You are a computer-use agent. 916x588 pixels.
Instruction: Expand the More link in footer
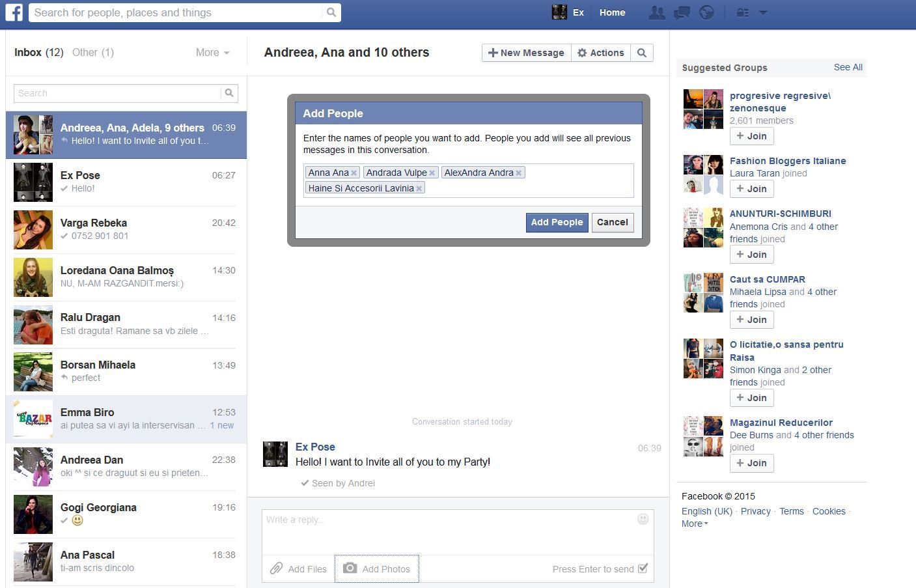[695, 524]
